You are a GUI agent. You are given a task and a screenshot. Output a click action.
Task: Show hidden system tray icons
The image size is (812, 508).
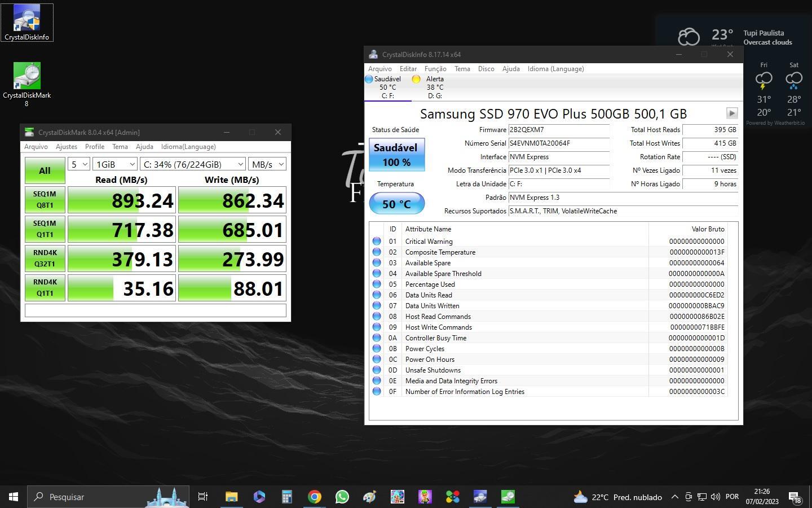[674, 497]
